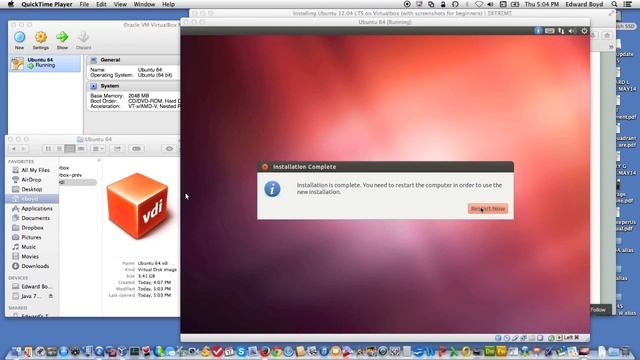Select the Ubuntu 64 Running VM entry
Screen dimensions: 640x360
tap(45, 63)
